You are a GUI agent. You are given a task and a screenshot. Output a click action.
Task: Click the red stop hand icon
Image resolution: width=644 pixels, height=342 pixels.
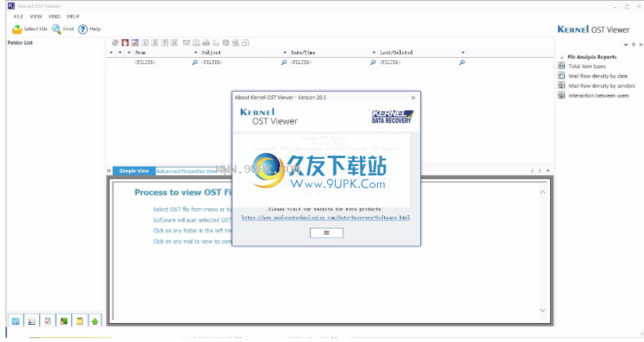[x=125, y=43]
